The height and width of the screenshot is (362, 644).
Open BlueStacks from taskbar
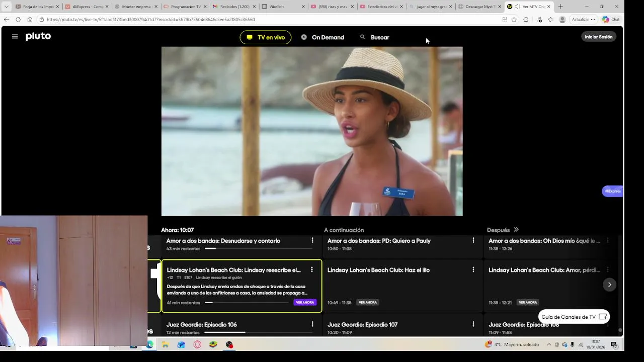pyautogui.click(x=213, y=344)
